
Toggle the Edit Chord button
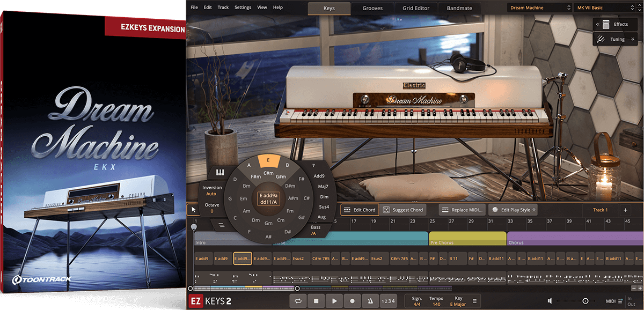tap(360, 210)
